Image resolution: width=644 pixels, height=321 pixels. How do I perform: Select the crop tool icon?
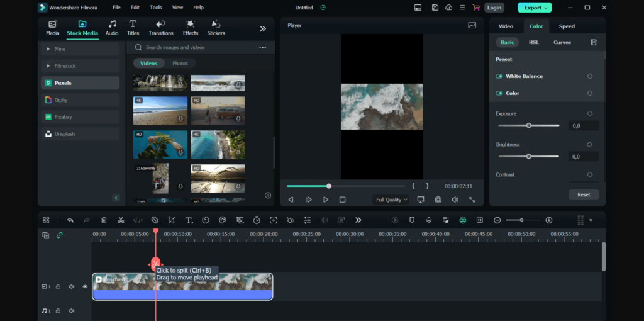(172, 220)
